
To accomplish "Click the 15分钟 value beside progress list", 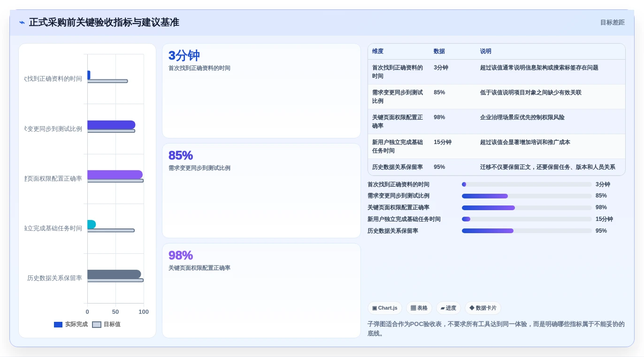I will [604, 219].
